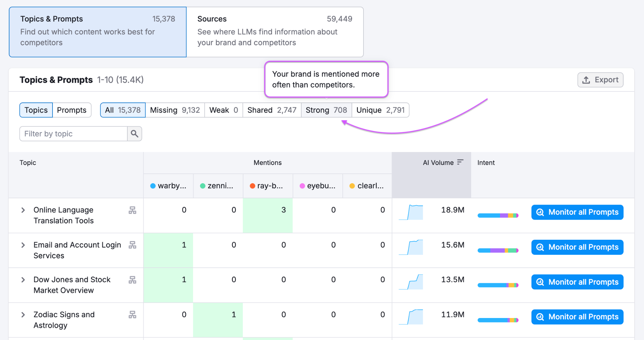Filter topics by Missing
Screen dimensions: 644x340
point(175,110)
